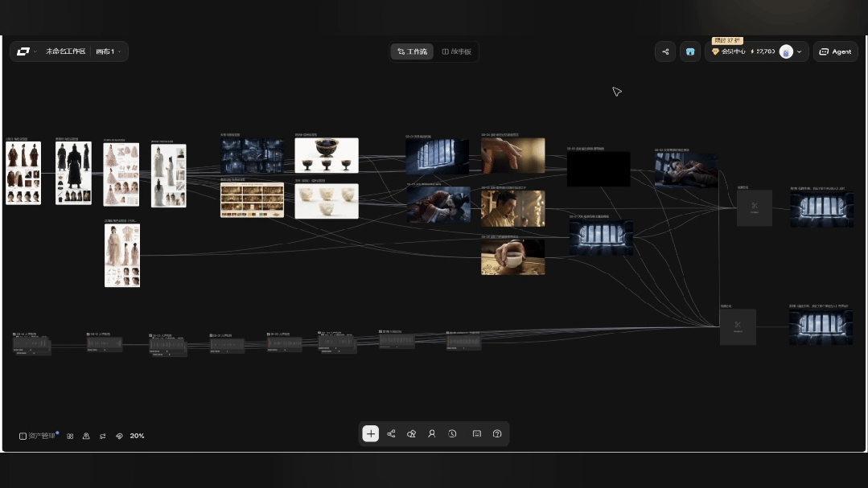Open the character person icon in bottom toolbar

[432, 434]
